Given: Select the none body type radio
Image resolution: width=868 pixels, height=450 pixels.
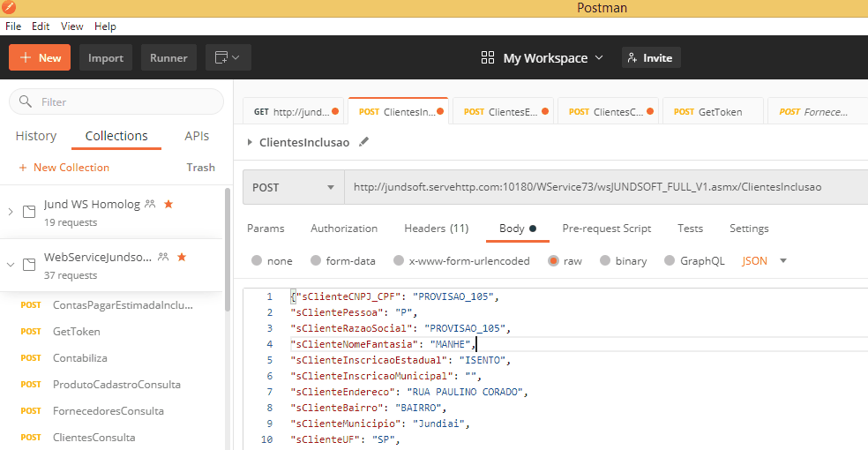Looking at the screenshot, I should point(257,261).
